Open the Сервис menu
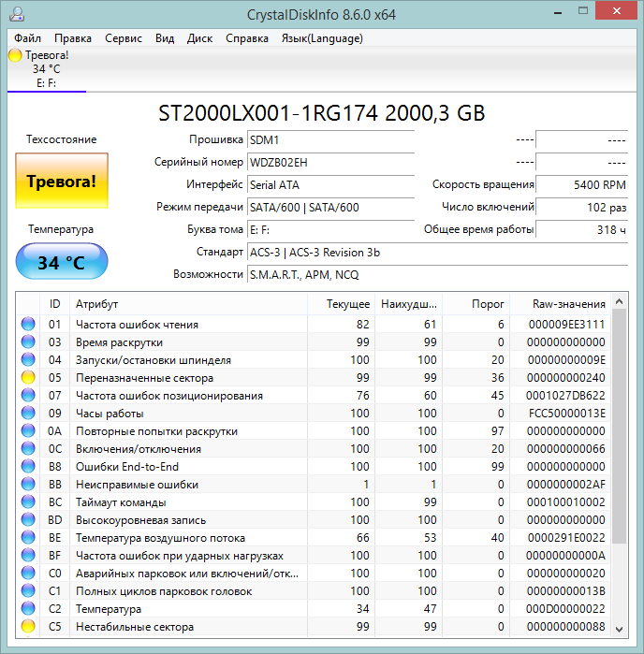The image size is (644, 654). (124, 38)
